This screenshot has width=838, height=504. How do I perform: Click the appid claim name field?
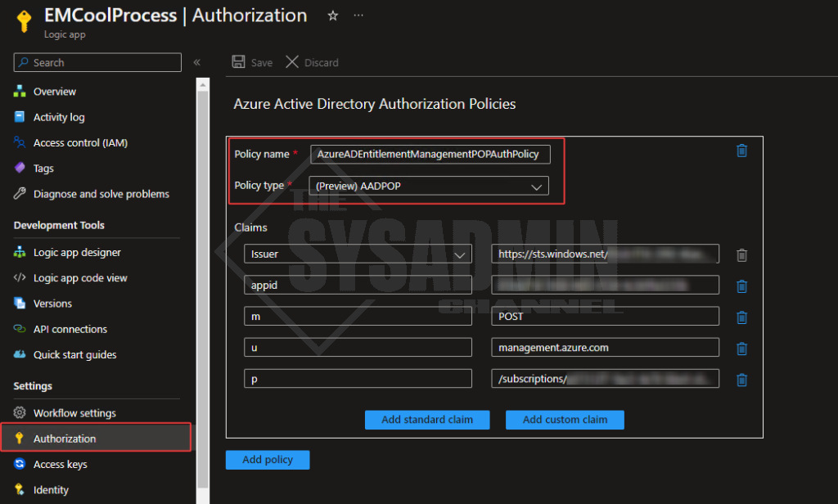pyautogui.click(x=358, y=285)
